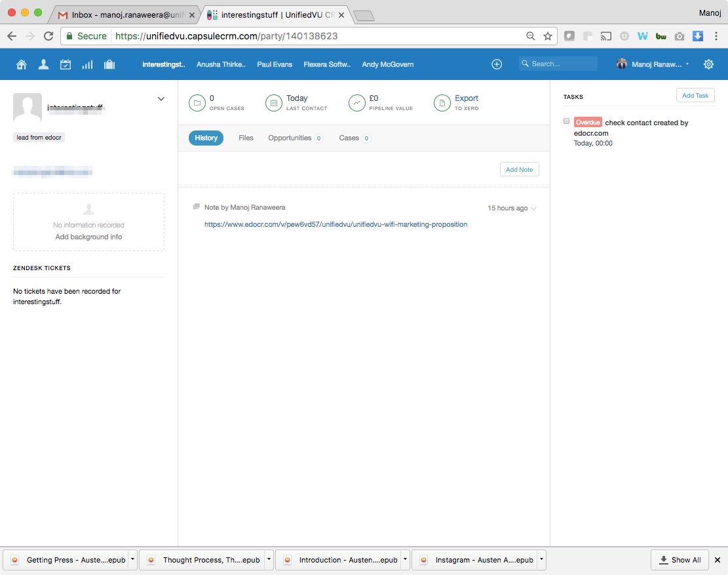Click the green bw extension icon
Viewport: 728px width, 575px height.
click(x=661, y=36)
